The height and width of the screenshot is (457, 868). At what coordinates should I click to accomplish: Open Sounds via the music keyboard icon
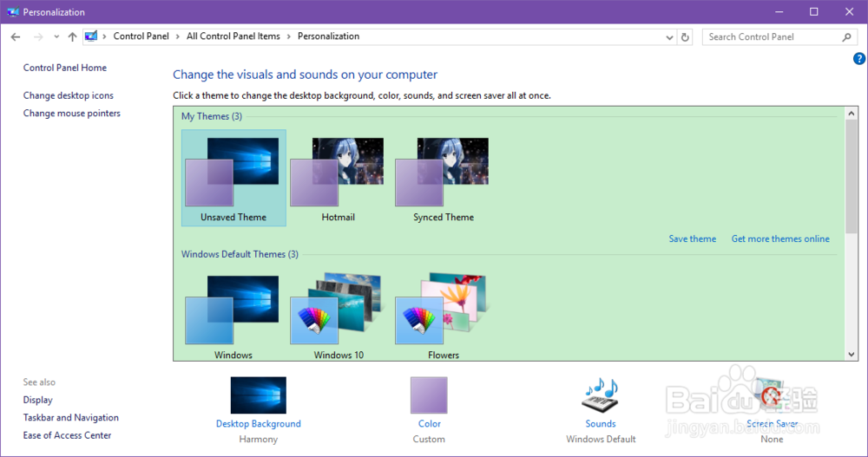[601, 395]
